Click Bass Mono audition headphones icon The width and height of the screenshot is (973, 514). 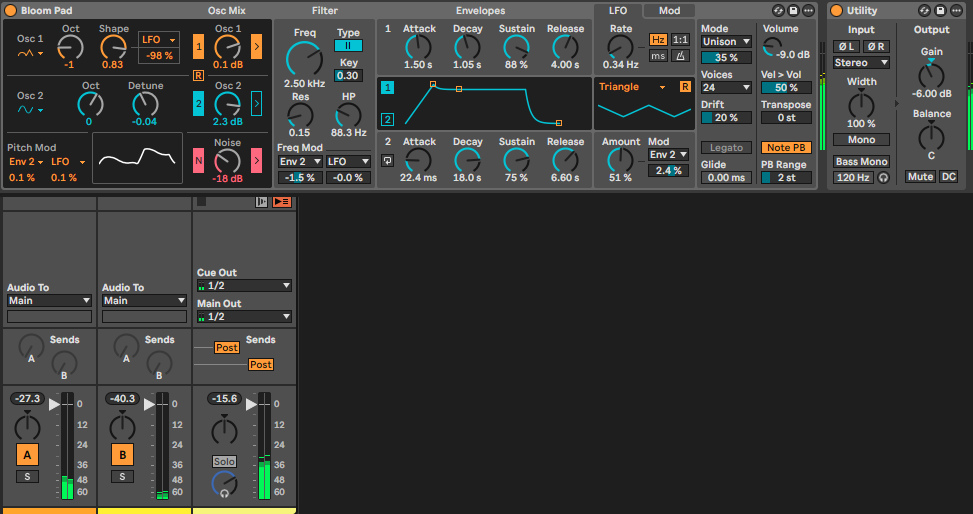tap(883, 178)
